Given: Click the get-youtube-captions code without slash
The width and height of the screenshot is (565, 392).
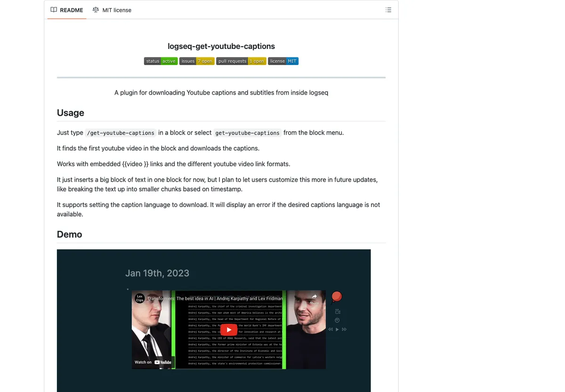Looking at the screenshot, I should 248,133.
